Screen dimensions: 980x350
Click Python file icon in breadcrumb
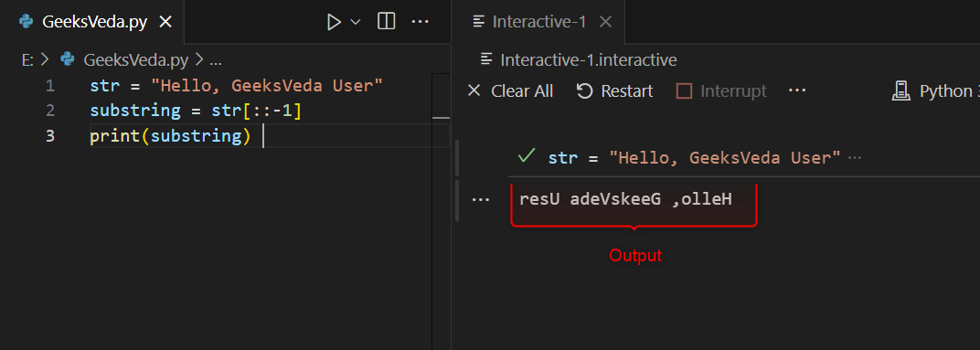(68, 60)
